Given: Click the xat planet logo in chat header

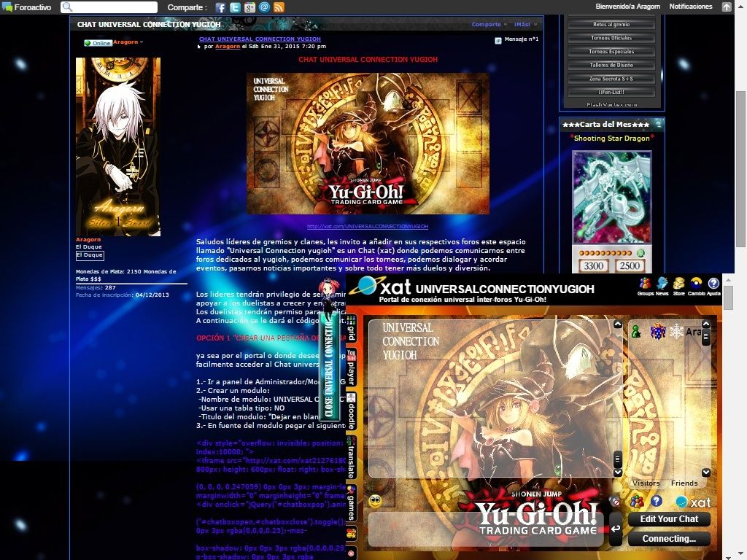Looking at the screenshot, I should pos(366,286).
